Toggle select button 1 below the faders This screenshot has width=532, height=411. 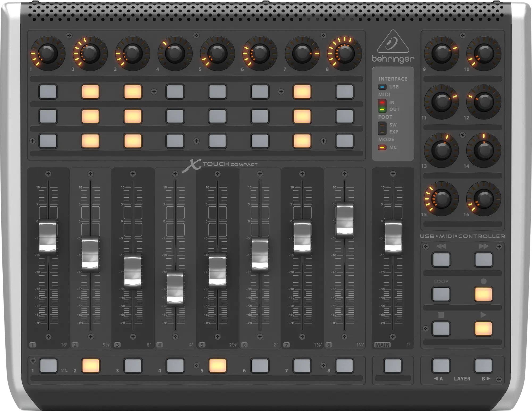[x=48, y=366]
